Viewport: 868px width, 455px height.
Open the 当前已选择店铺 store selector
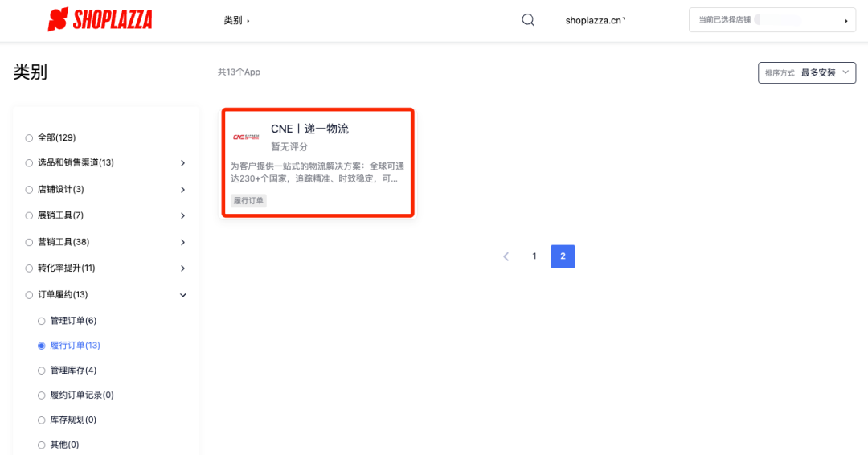(772, 20)
